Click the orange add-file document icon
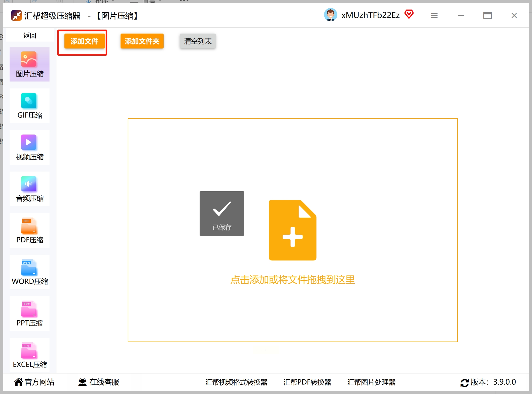 pos(292,230)
